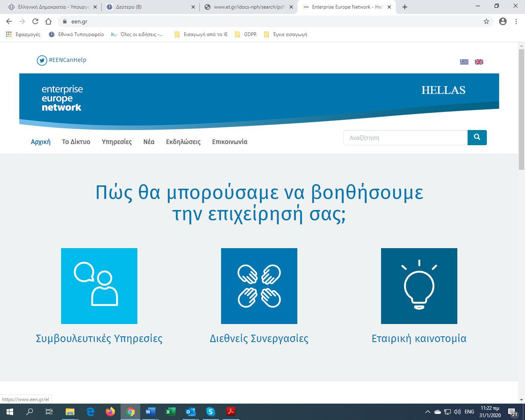Image resolution: width=525 pixels, height=420 pixels.
Task: Open the Συμβουλευτικές Υπηρεσίες advisory icon tile
Action: pyautogui.click(x=99, y=286)
